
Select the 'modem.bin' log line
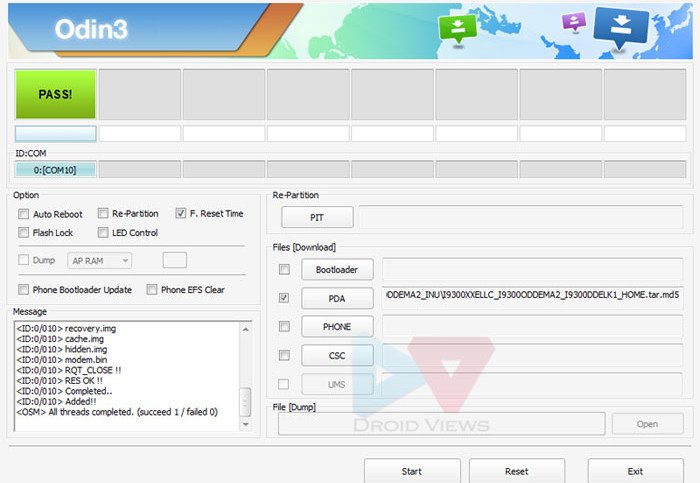click(62, 359)
